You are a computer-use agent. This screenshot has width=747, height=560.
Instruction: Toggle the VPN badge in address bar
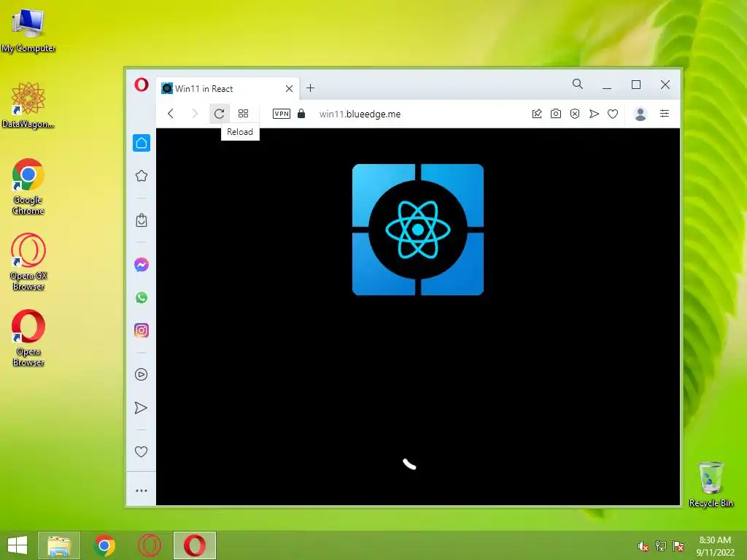(282, 113)
